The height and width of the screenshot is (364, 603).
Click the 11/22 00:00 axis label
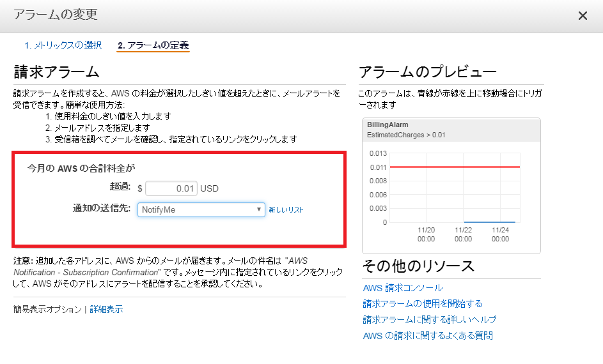click(x=463, y=234)
